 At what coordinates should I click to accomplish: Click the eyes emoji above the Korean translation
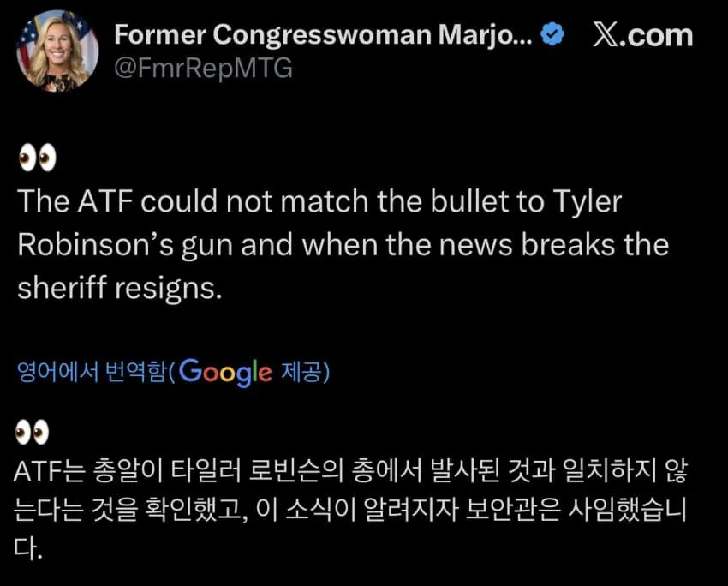[x=33, y=433]
